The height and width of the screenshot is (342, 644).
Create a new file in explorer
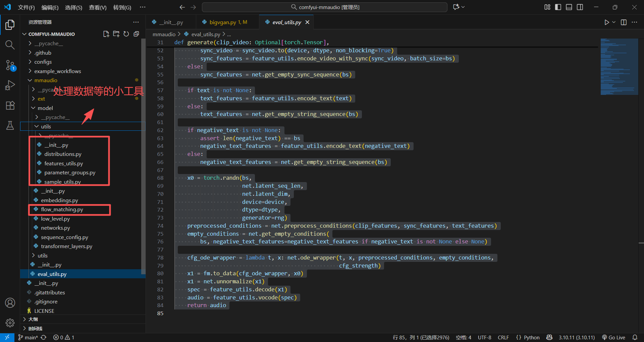(106, 34)
